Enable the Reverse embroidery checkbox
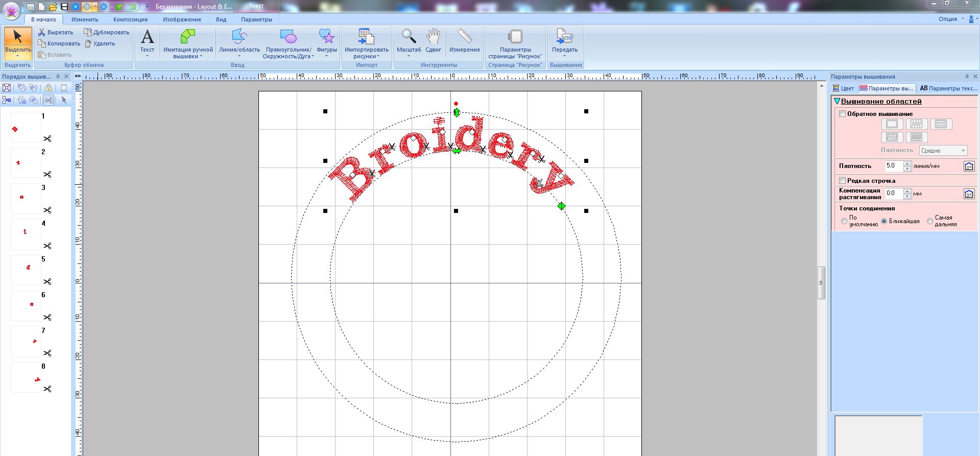 point(843,114)
